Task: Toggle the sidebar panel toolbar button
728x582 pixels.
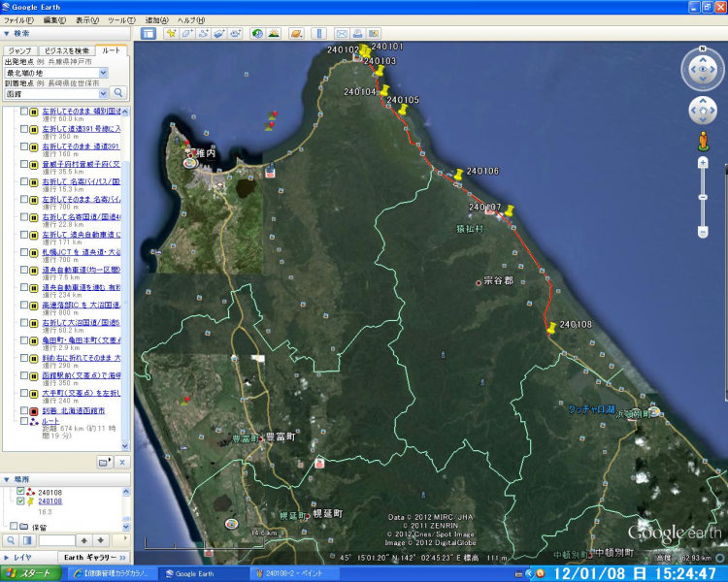Action: pyautogui.click(x=149, y=33)
